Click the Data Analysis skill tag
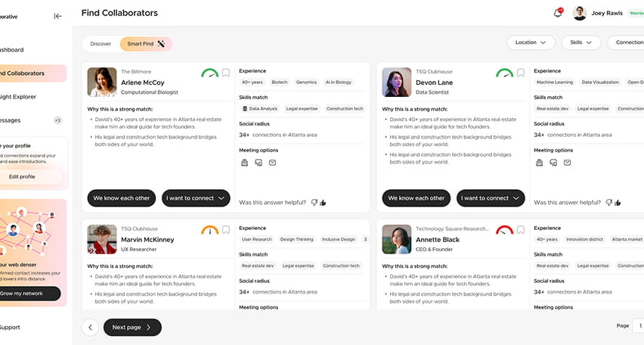 [x=260, y=108]
